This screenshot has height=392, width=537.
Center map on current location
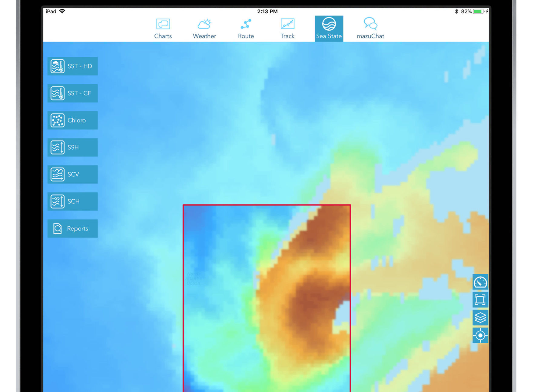pos(480,335)
